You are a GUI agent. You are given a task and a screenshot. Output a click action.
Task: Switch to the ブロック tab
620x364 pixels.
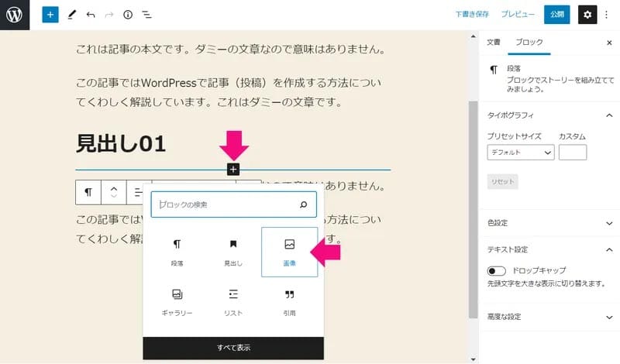529,42
